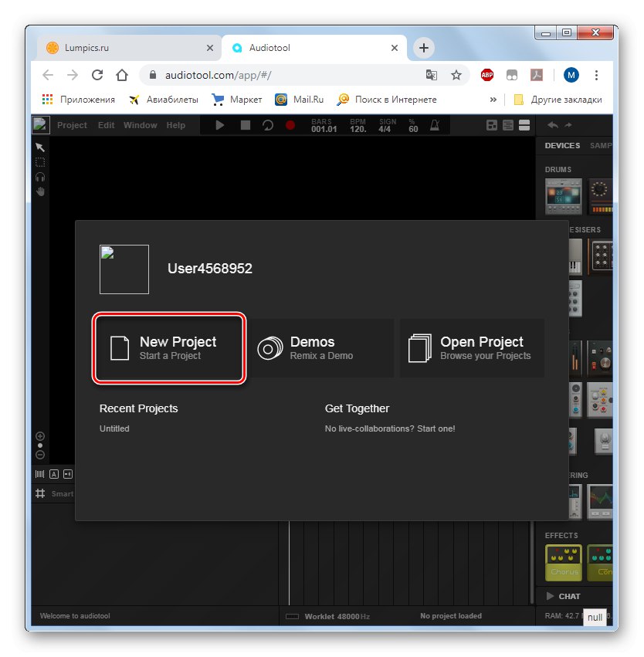Image resolution: width=644 pixels, height=657 pixels.
Task: Toggle loop playback mode
Action: (268, 125)
